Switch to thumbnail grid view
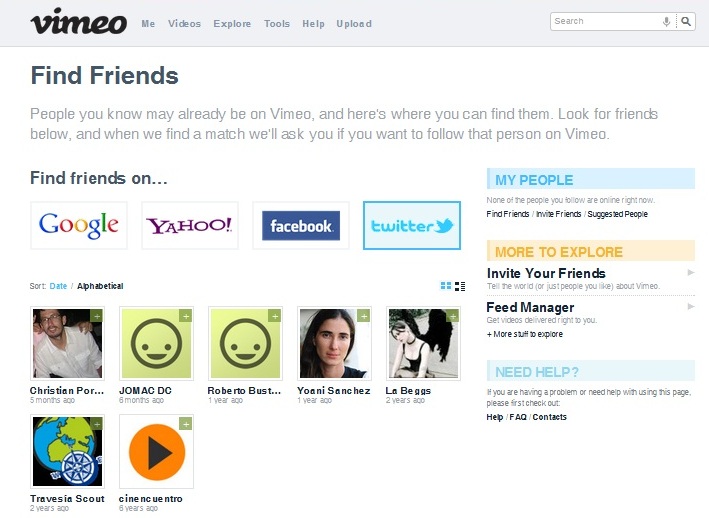The width and height of the screenshot is (709, 518). point(446,286)
